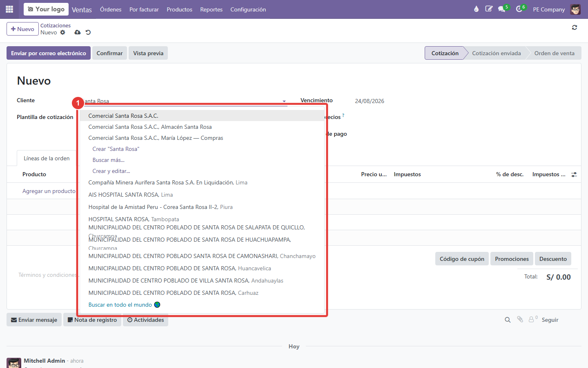Click the attachment paperclip icon

[x=520, y=319]
